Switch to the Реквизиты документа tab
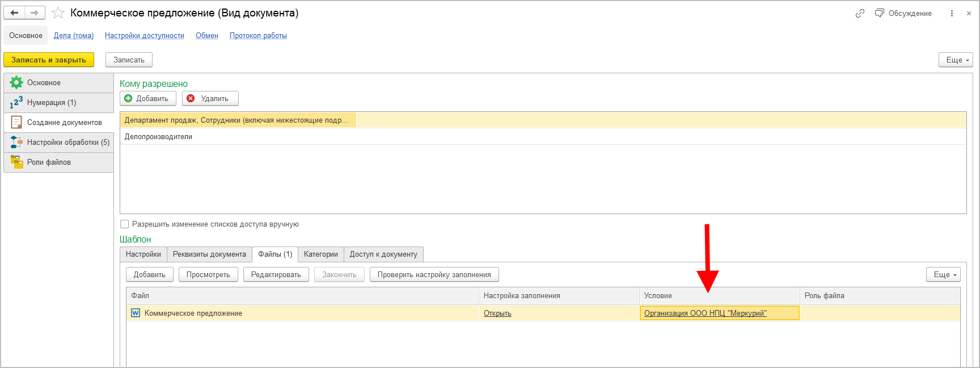 coord(209,254)
